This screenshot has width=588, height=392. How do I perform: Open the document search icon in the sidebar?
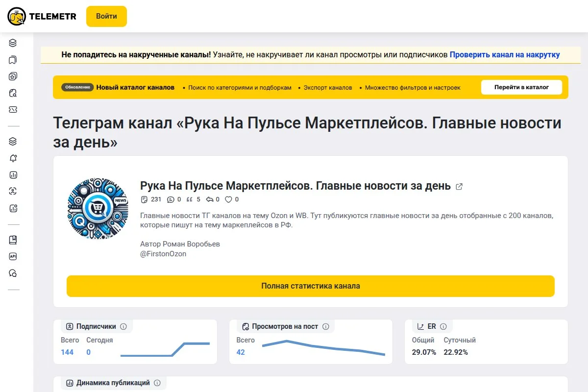[x=13, y=93]
